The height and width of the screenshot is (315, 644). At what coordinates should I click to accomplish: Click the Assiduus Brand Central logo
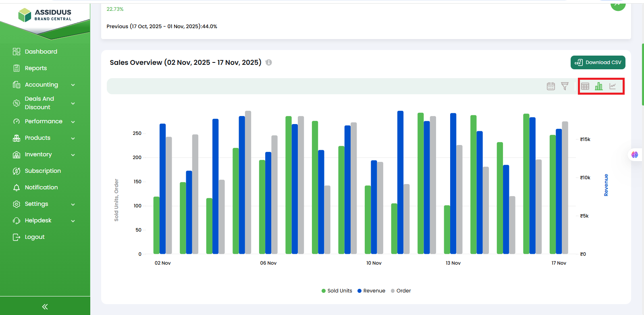45,15
